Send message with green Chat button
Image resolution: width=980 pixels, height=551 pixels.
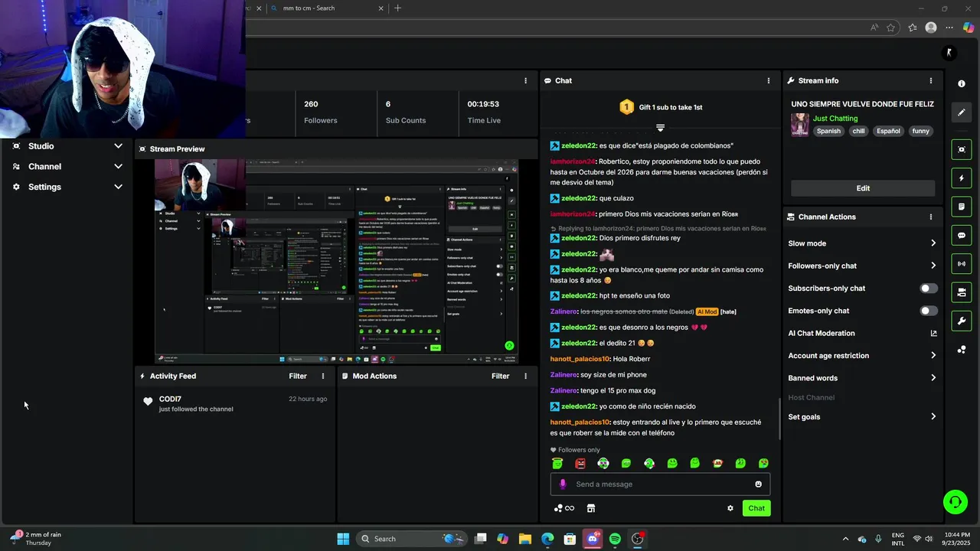pos(756,508)
